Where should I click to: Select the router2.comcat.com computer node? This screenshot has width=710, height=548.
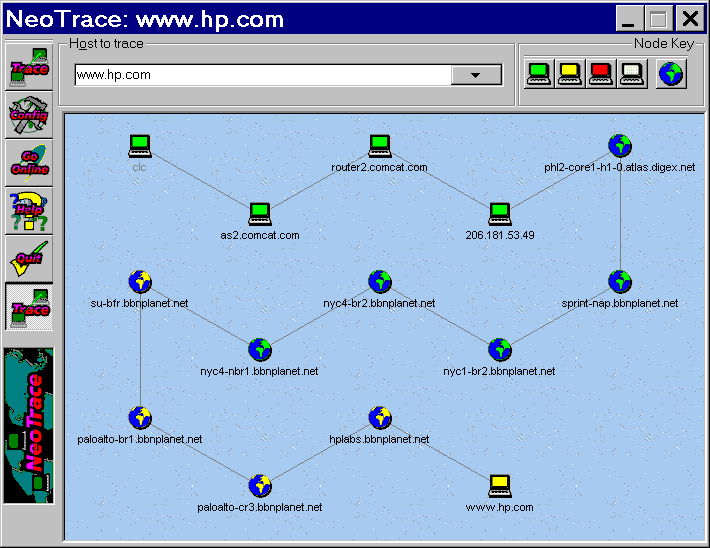pos(379,146)
